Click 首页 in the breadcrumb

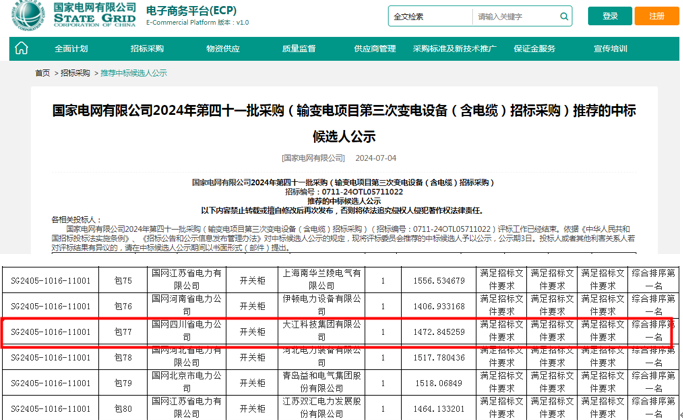[x=42, y=73]
